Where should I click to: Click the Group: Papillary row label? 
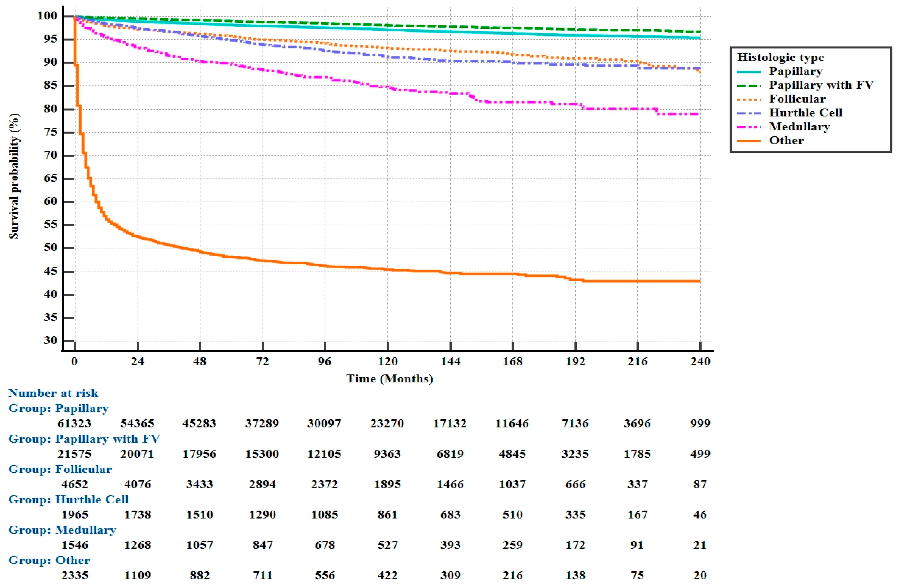coord(59,408)
